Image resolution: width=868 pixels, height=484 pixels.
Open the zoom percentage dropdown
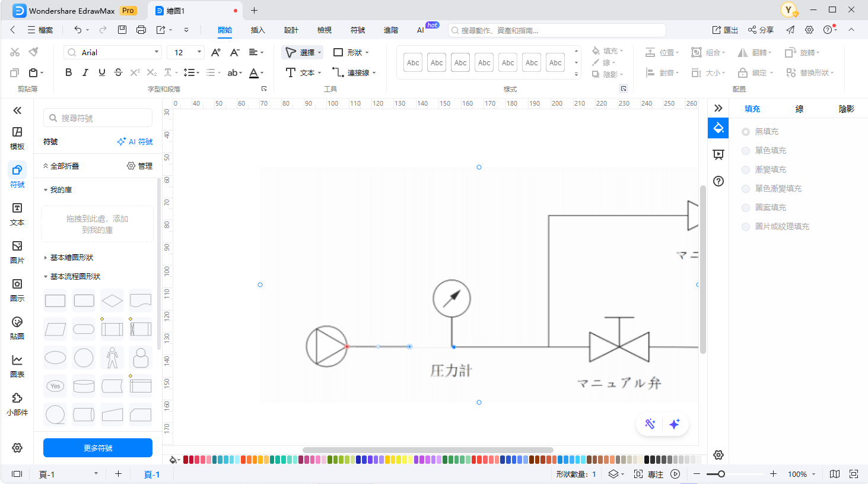click(x=802, y=474)
